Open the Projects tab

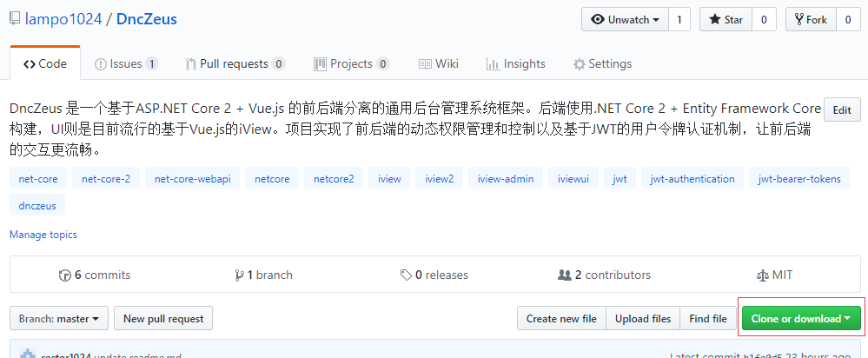352,64
